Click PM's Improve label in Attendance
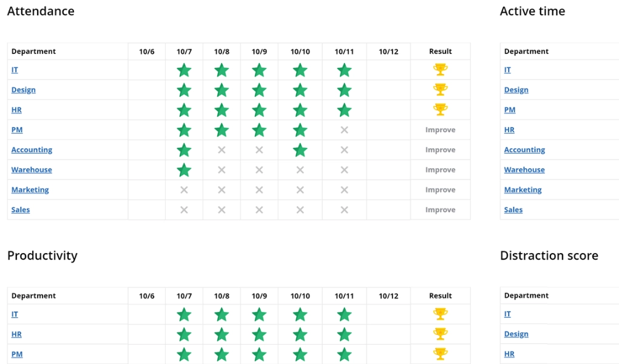The image size is (619, 364). tap(440, 130)
